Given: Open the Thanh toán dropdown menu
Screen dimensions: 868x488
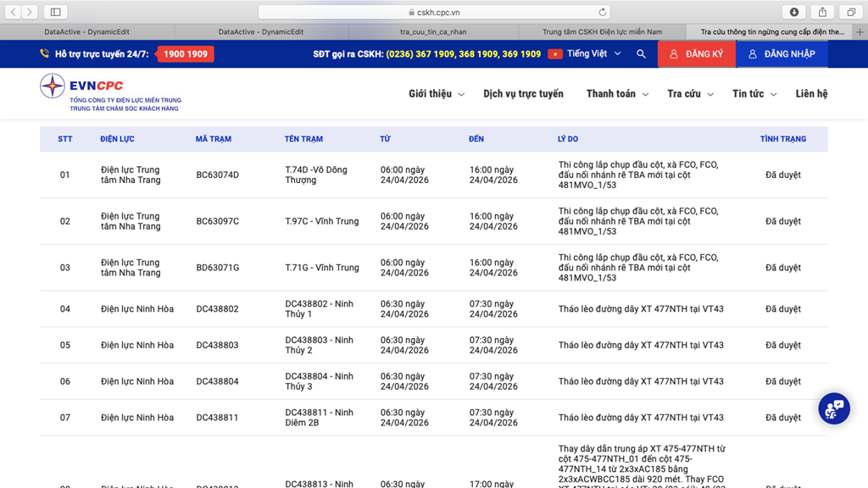Looking at the screenshot, I should [x=617, y=94].
